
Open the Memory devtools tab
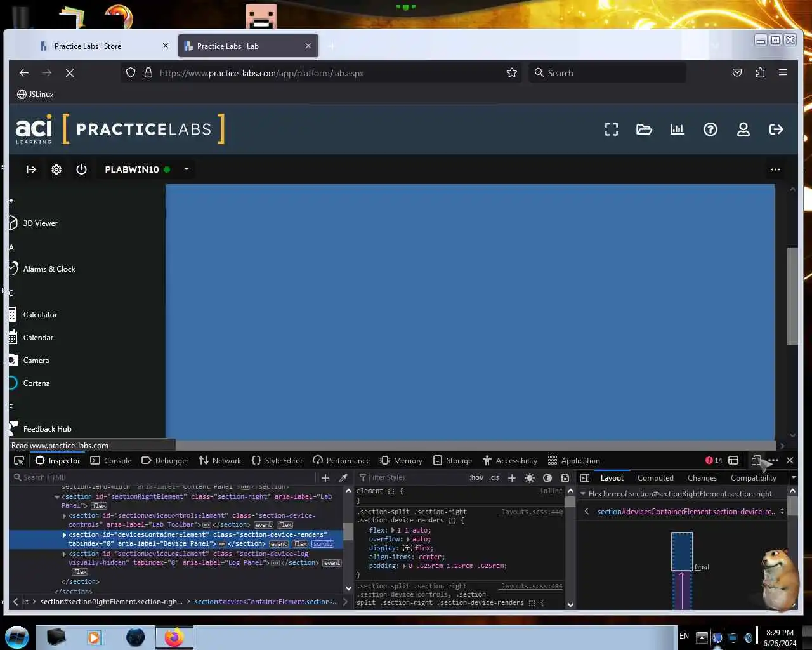coord(401,461)
